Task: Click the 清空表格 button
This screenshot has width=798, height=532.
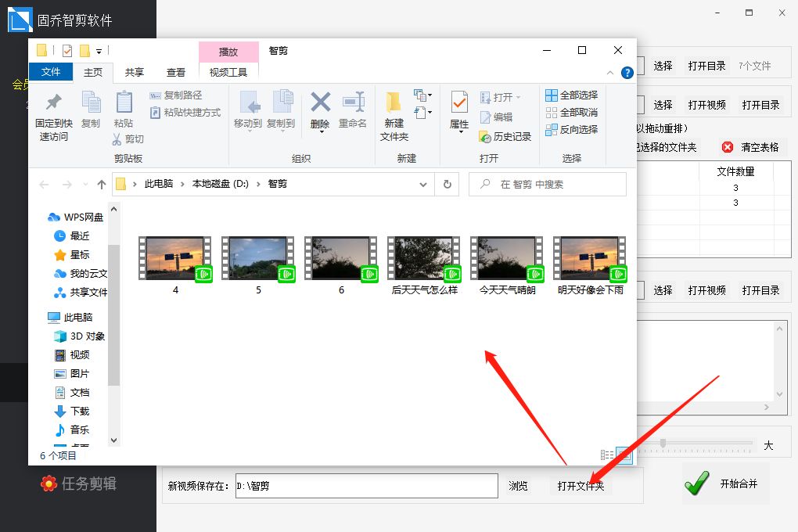Action: coord(751,148)
